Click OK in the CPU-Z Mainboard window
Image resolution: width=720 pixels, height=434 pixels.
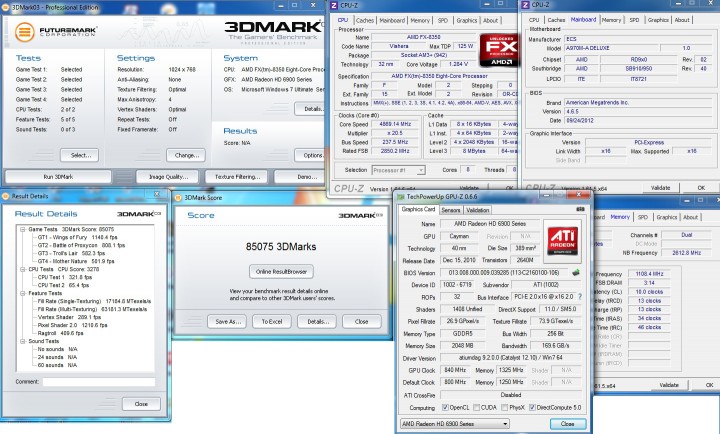(701, 188)
